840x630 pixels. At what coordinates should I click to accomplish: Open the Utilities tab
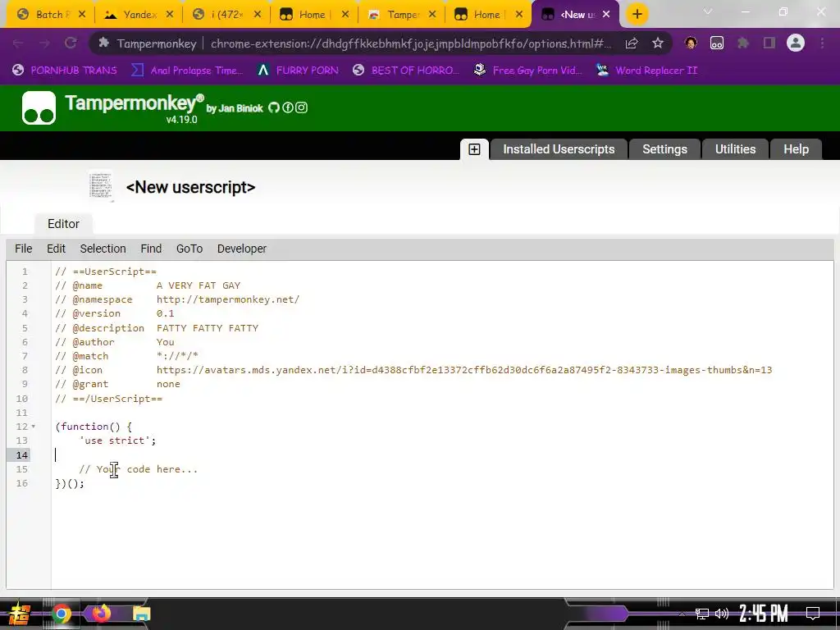point(735,149)
